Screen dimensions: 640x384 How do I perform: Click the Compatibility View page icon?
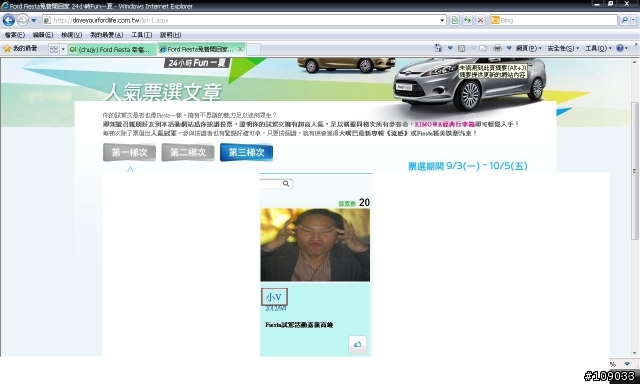(x=454, y=20)
